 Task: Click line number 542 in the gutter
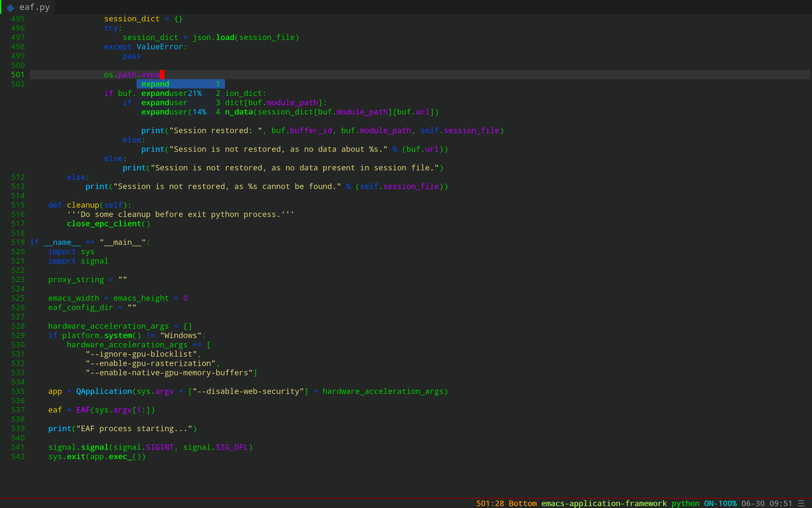[x=18, y=457]
